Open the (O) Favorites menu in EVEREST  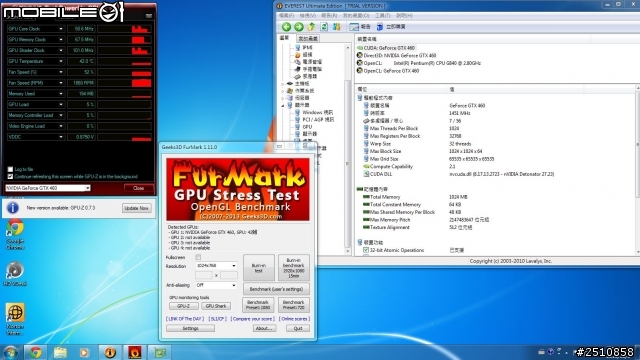click(356, 16)
